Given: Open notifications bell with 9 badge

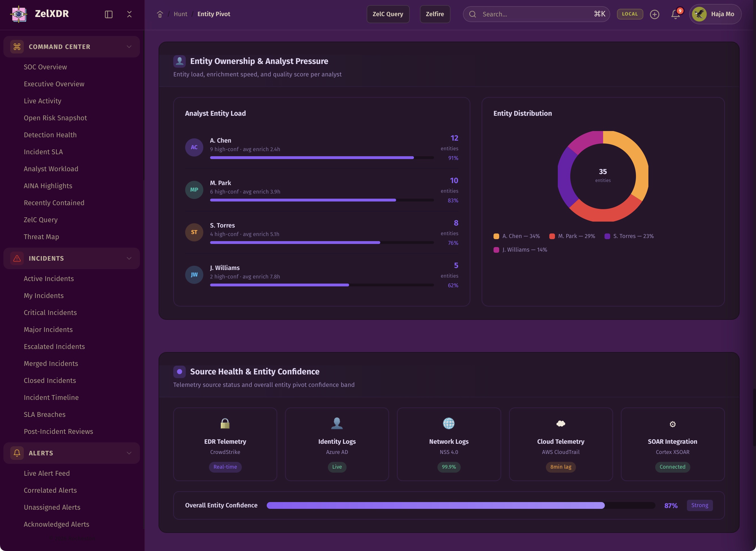Looking at the screenshot, I should [x=675, y=14].
